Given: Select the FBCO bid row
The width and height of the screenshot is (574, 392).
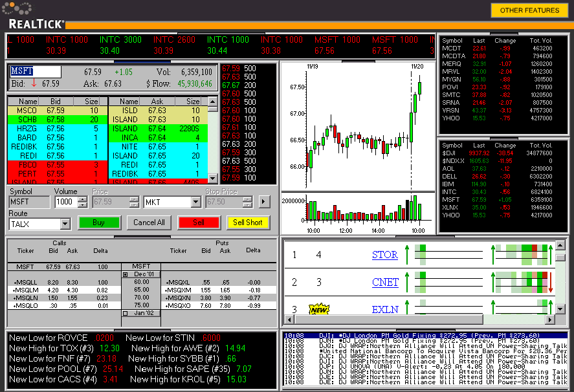Looking at the screenshot, I should click(58, 165).
